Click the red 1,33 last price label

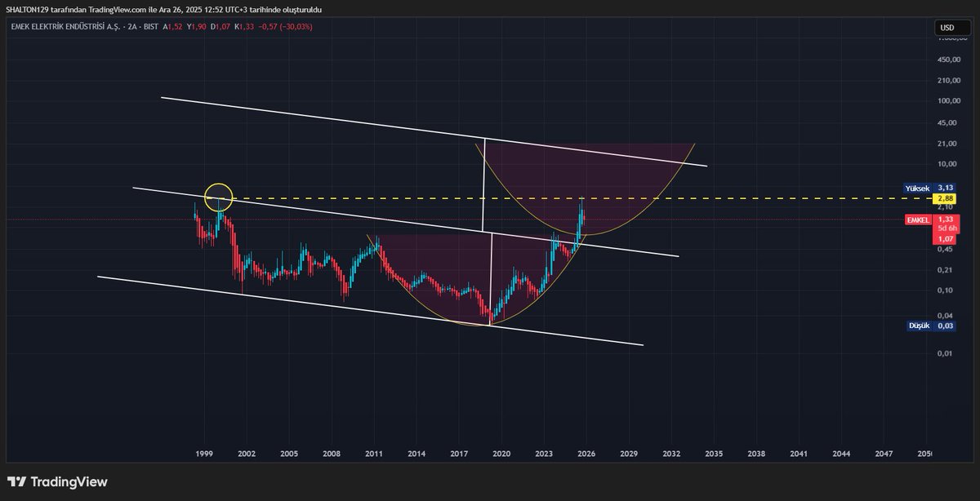tap(945, 219)
